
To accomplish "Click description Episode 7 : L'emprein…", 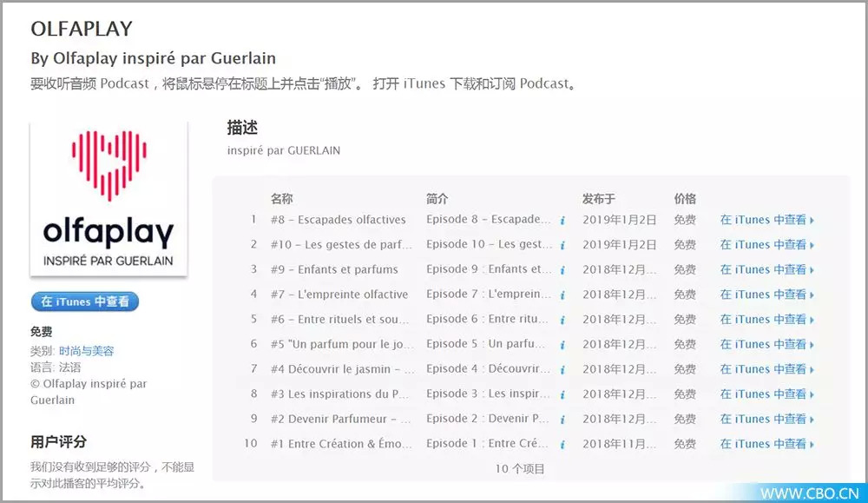I will [489, 295].
